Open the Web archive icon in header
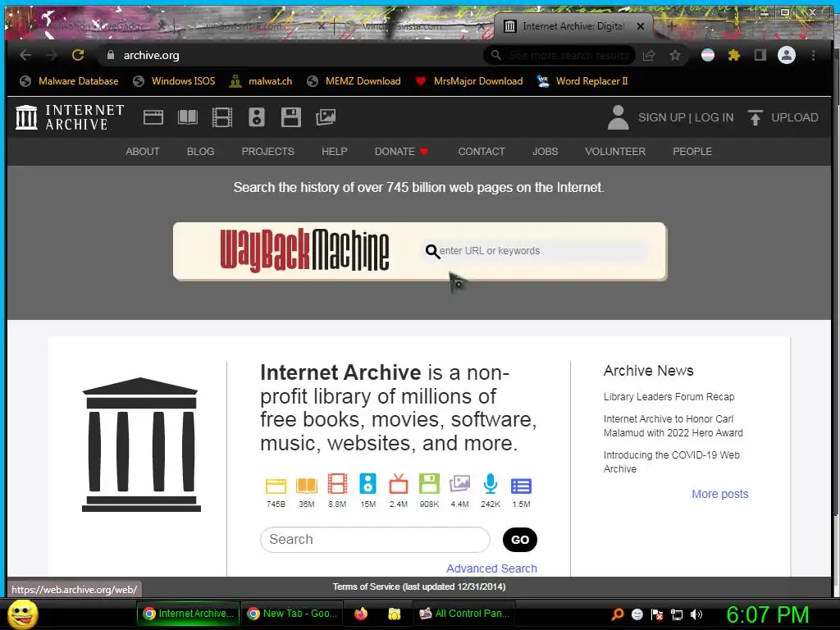Image resolution: width=840 pixels, height=630 pixels. pyautogui.click(x=153, y=117)
